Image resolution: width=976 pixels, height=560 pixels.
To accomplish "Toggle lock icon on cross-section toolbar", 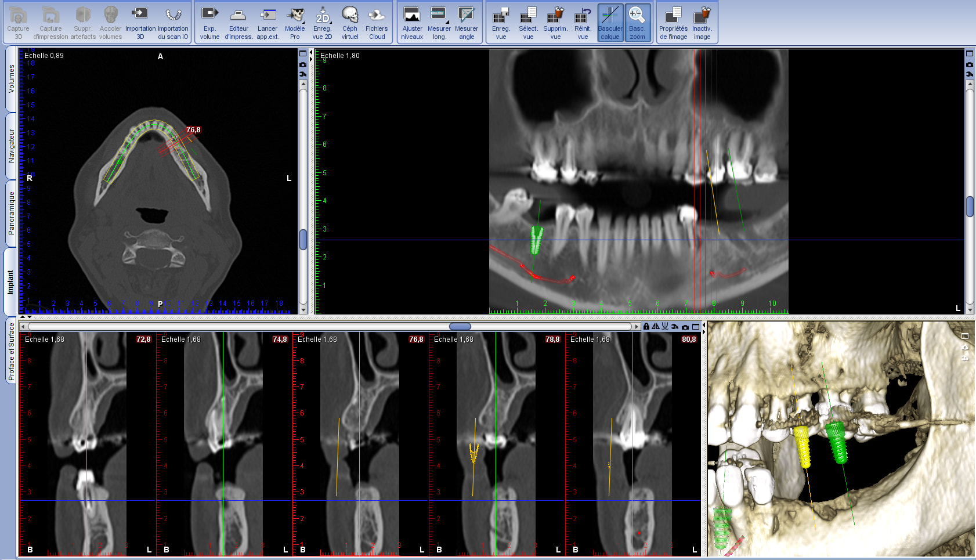I will (646, 327).
